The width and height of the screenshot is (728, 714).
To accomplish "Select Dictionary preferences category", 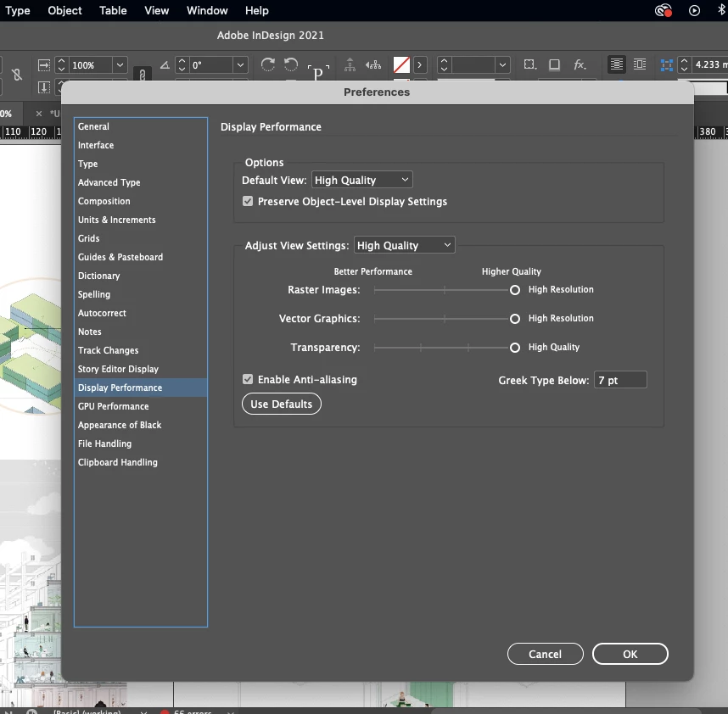I will coord(141,276).
